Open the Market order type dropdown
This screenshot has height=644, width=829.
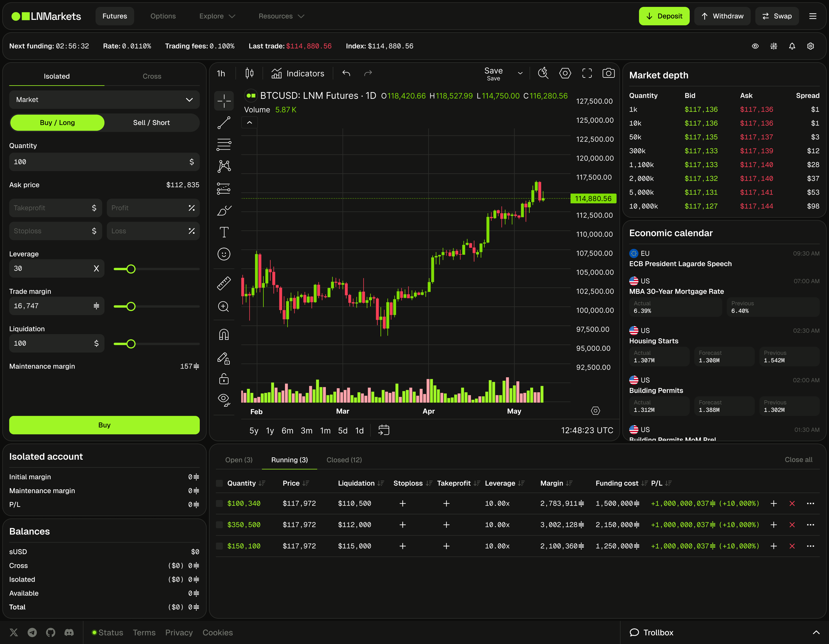pos(104,100)
